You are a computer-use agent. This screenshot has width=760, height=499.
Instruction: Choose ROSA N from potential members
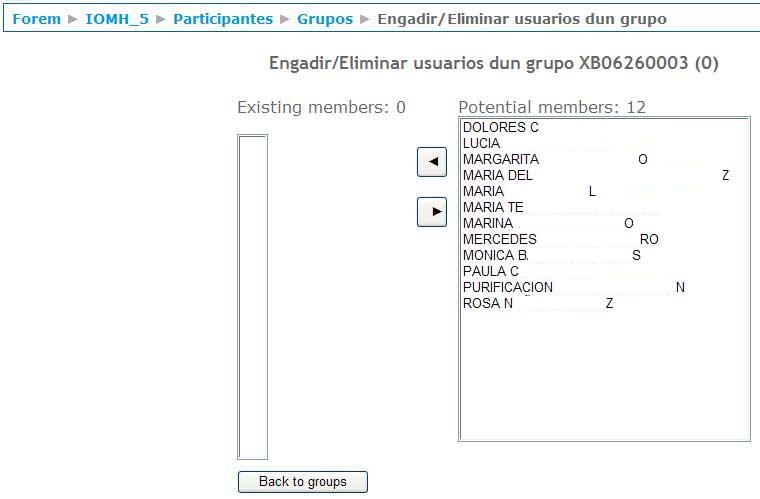tap(488, 304)
